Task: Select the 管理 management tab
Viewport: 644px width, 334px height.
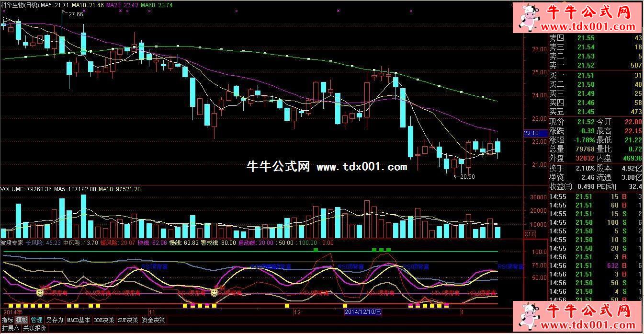Action: pyautogui.click(x=37, y=320)
